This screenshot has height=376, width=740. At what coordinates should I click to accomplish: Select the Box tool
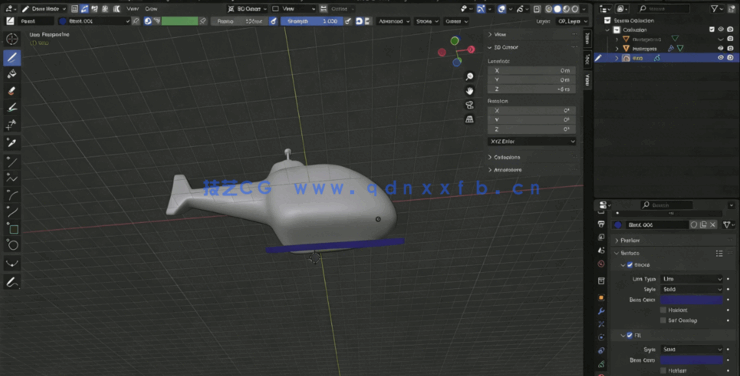tap(12, 229)
